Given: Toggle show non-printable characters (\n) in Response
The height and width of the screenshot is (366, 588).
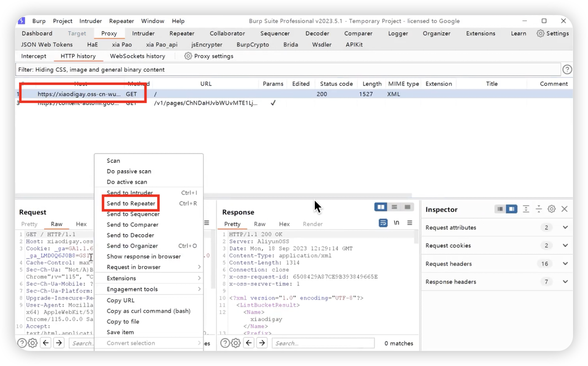Looking at the screenshot, I should tap(396, 223).
